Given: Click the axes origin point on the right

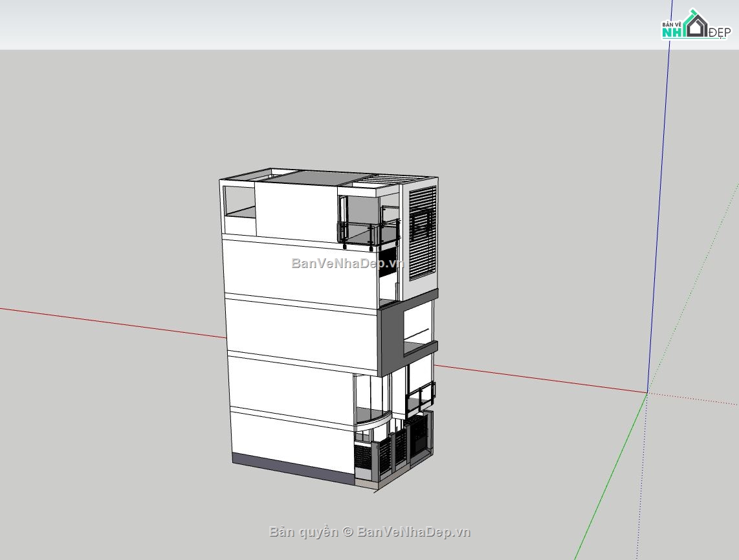Looking at the screenshot, I should tap(648, 392).
